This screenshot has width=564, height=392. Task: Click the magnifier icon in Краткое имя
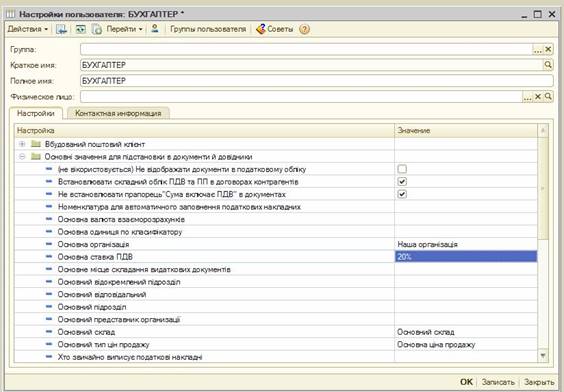tap(548, 65)
